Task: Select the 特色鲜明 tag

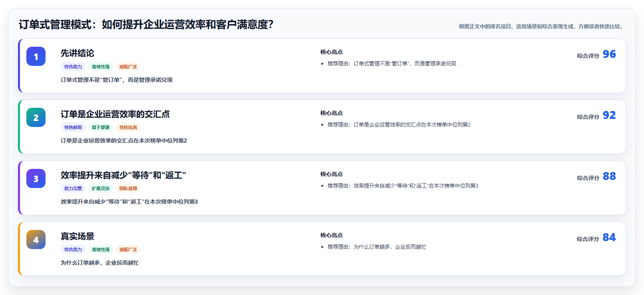Action: click(73, 127)
